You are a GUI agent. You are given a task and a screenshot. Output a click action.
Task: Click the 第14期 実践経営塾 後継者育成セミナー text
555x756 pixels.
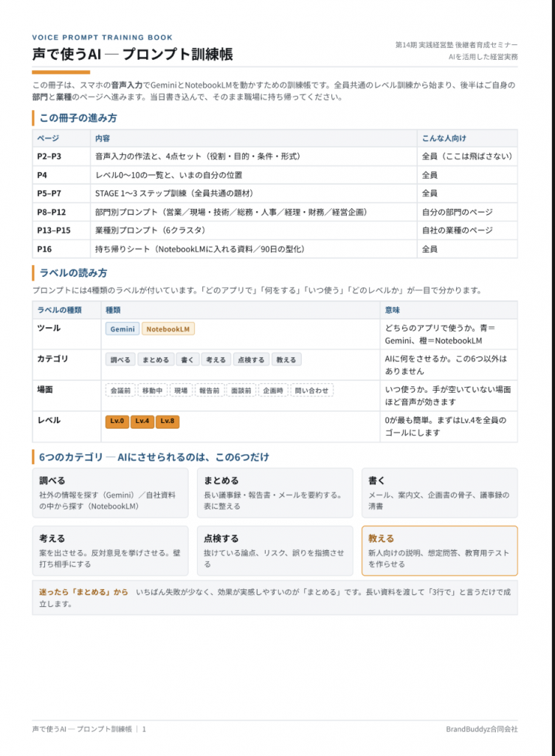pyautogui.click(x=456, y=44)
